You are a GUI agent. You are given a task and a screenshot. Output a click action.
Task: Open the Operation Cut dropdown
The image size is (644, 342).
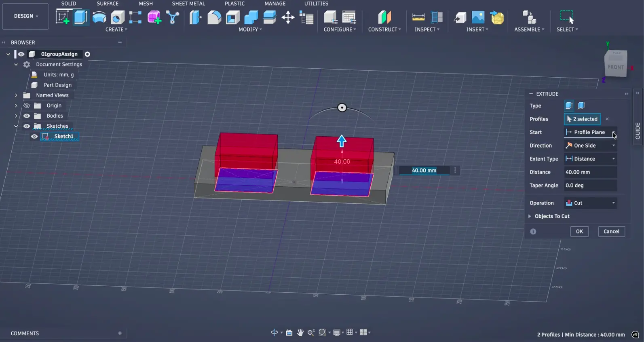click(590, 203)
